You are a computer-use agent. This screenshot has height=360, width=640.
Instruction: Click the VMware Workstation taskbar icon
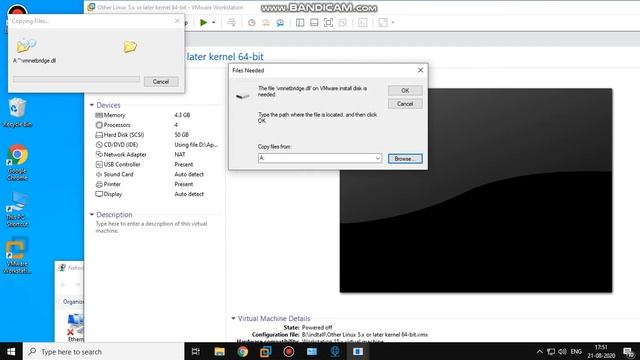[x=266, y=351]
